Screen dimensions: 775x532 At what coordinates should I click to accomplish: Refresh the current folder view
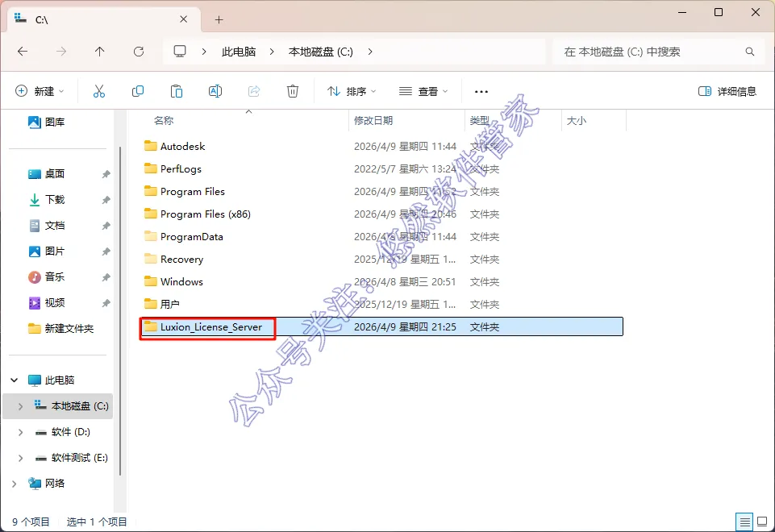click(x=139, y=52)
